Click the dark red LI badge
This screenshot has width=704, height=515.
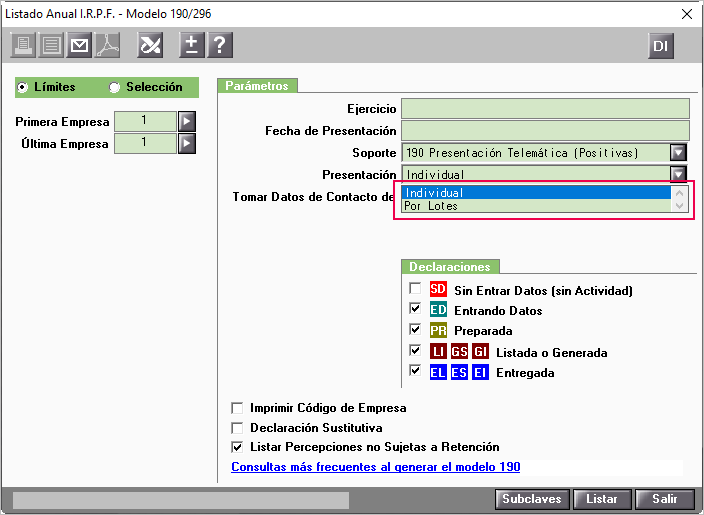(x=438, y=351)
